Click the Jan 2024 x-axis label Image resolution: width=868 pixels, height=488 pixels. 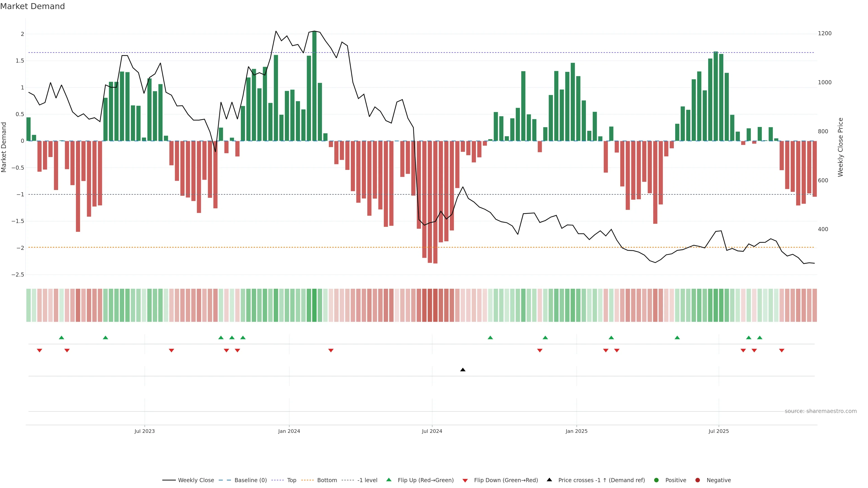coord(289,431)
